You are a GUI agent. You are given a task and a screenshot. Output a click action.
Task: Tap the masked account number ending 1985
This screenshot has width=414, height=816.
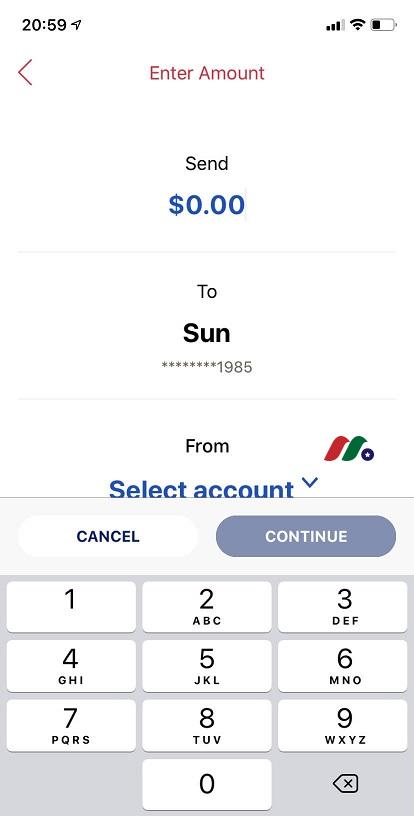click(206, 367)
